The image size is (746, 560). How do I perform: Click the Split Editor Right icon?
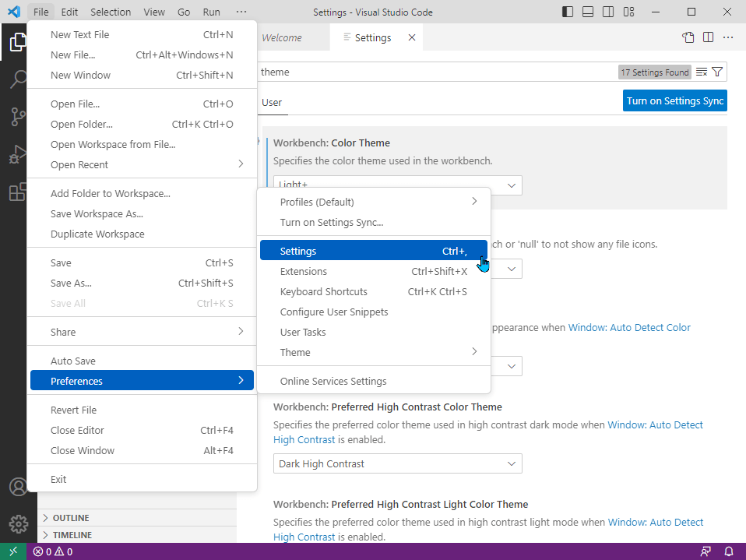[x=708, y=37]
